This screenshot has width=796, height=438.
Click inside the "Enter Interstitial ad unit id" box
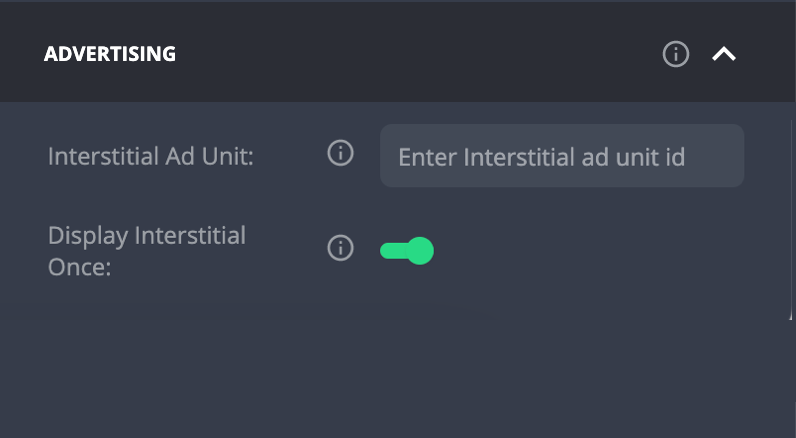click(562, 156)
